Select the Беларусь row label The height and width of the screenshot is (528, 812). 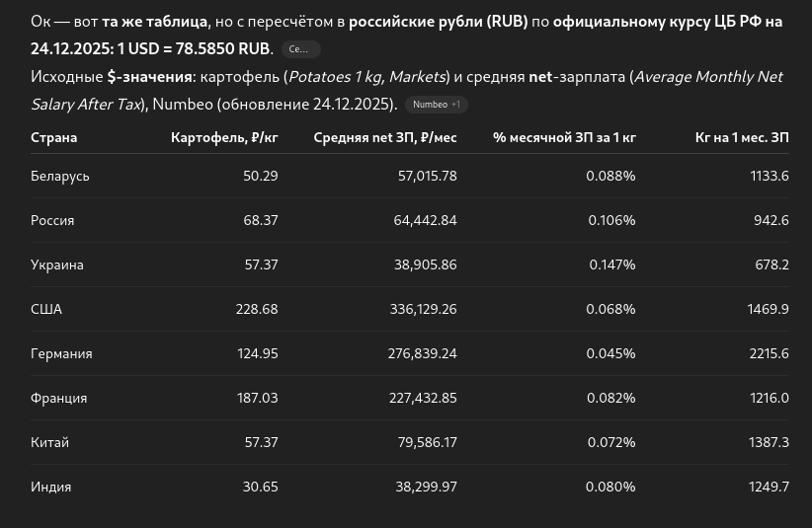point(60,176)
